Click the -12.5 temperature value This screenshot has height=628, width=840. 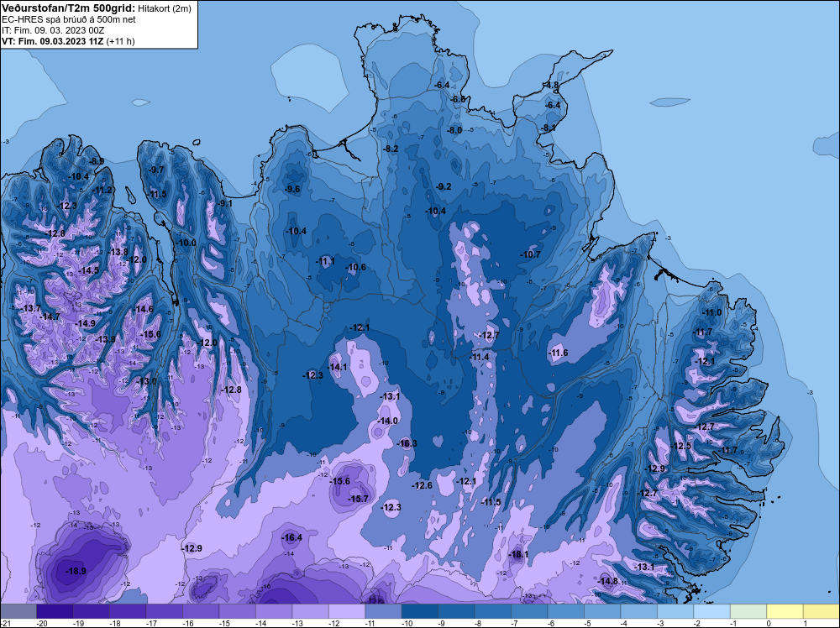coord(681,446)
